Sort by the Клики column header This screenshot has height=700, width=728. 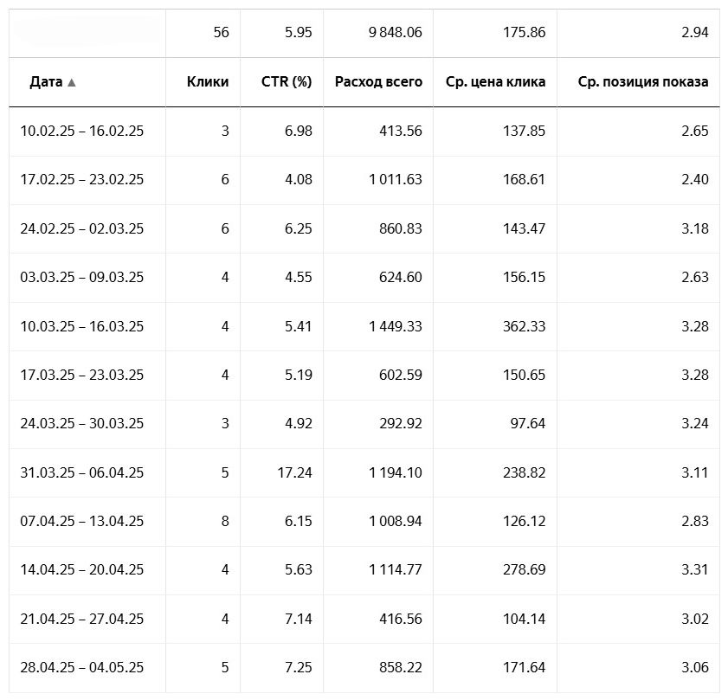tap(208, 82)
